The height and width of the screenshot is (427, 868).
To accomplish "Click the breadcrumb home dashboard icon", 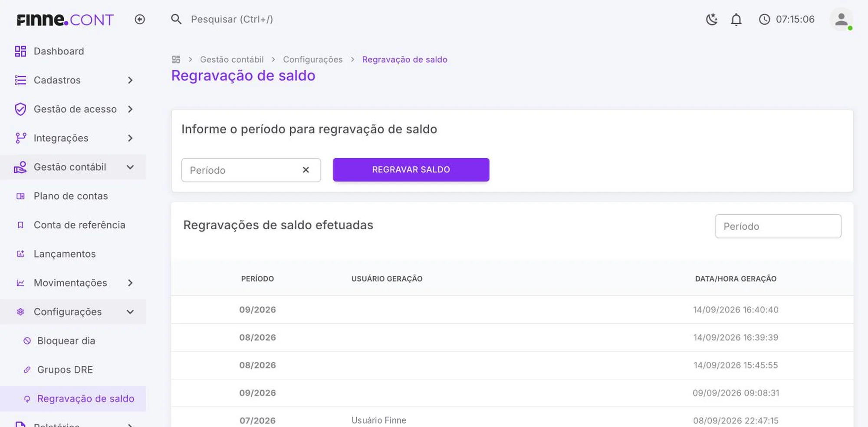I will (176, 60).
